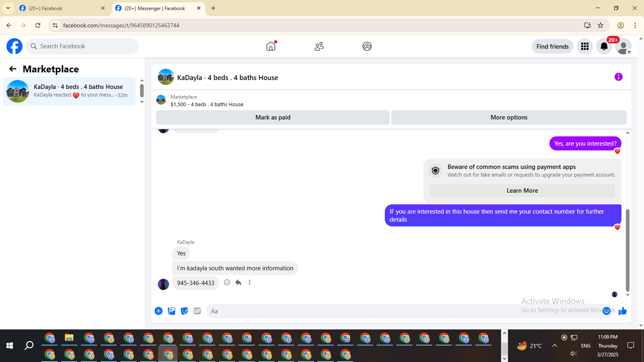Open File Explorer from the taskbar
Viewport: 644px width, 362px height.
69,338
